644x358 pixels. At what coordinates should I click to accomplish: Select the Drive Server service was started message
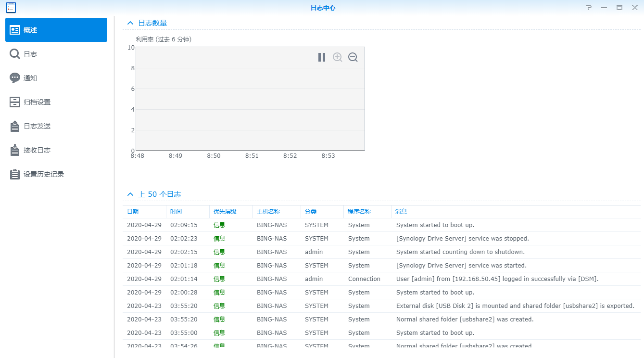(x=461, y=266)
